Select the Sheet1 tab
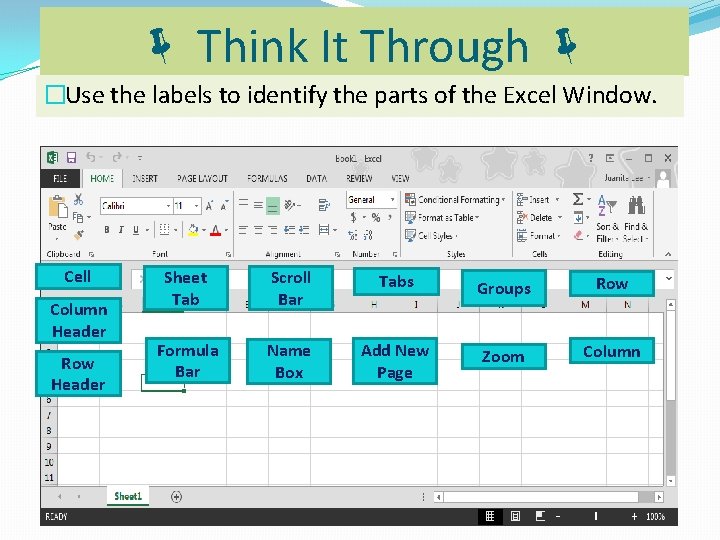720x540 pixels. tap(128, 496)
